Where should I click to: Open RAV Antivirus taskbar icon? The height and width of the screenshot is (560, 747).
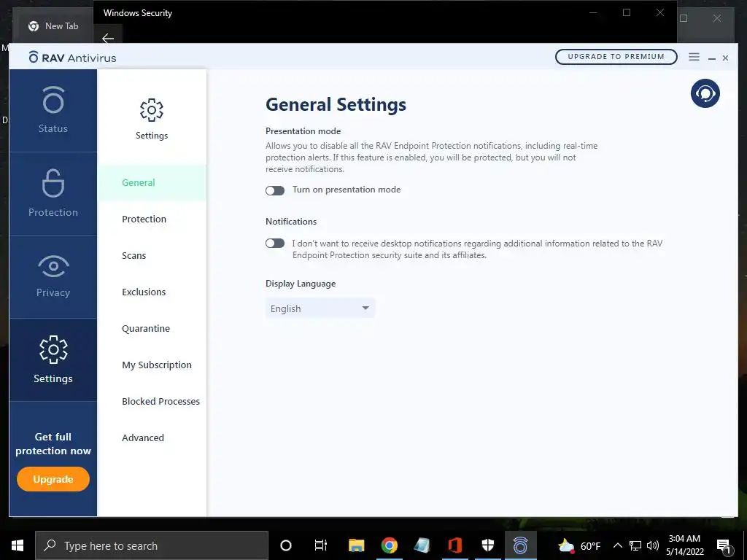pyautogui.click(x=520, y=545)
